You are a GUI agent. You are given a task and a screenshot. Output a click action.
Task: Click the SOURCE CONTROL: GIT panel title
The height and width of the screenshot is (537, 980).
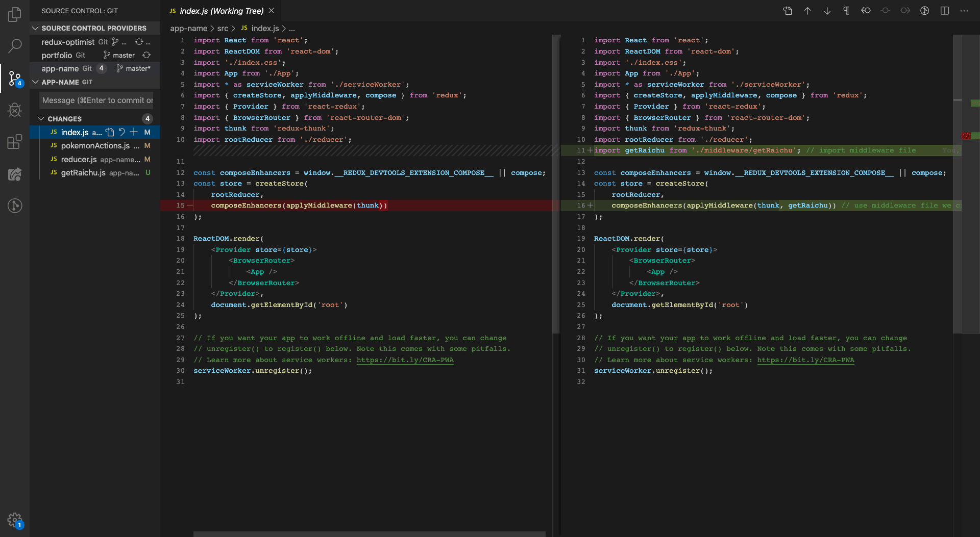click(x=80, y=11)
